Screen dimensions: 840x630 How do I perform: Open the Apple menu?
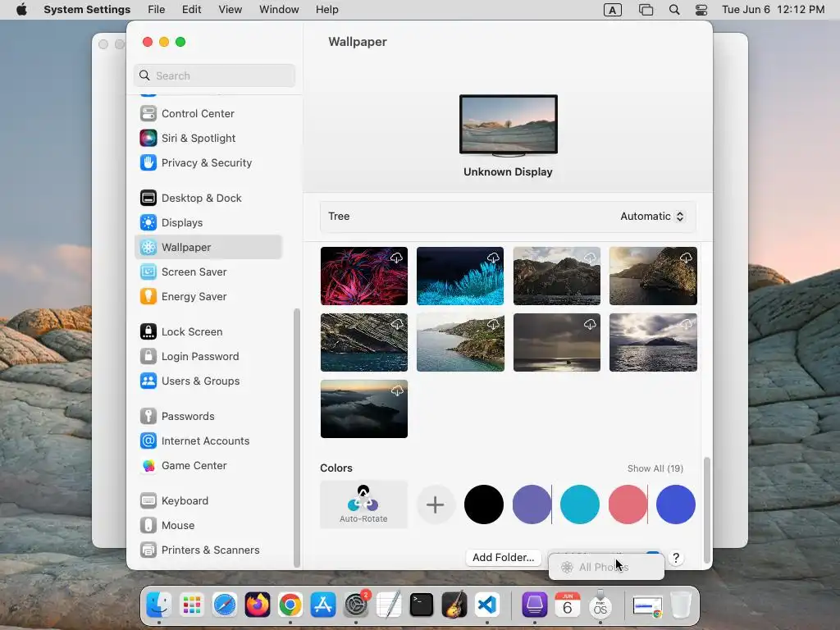[21, 10]
